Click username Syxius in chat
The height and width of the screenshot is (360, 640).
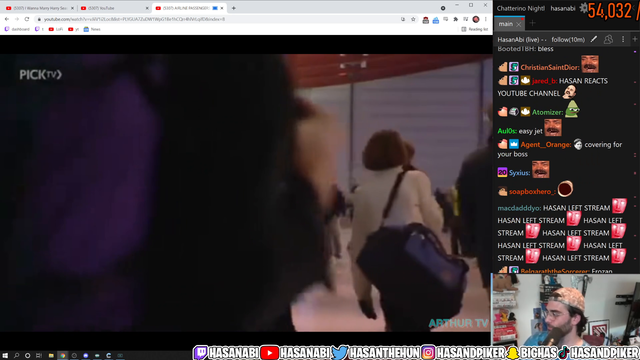(x=520, y=173)
